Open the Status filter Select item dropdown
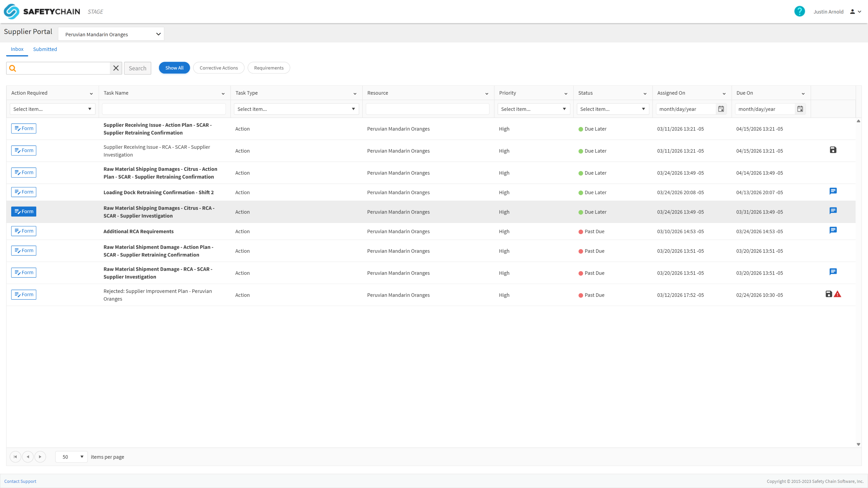The height and width of the screenshot is (488, 868). click(612, 109)
